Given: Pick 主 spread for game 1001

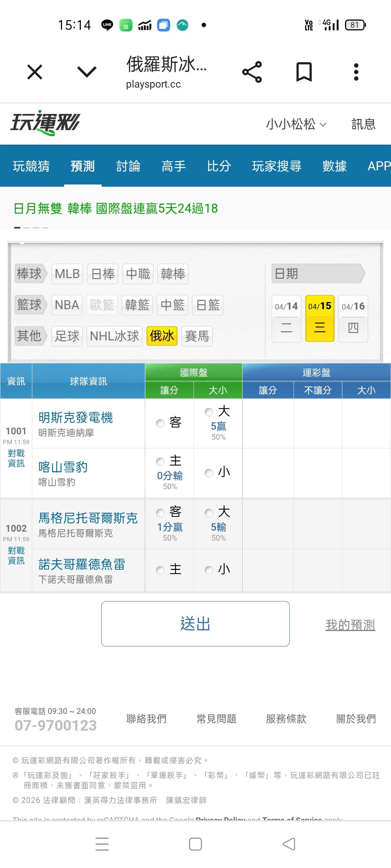Looking at the screenshot, I should point(160,461).
